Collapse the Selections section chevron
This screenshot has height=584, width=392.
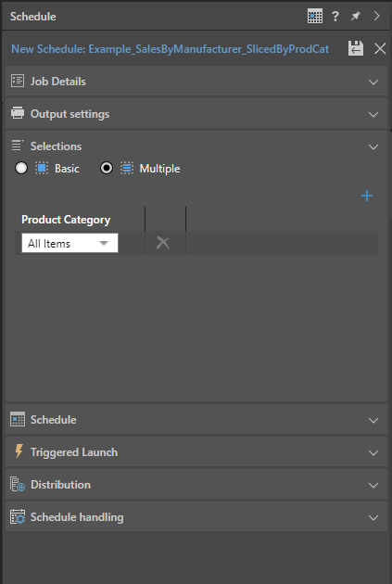[x=373, y=146]
